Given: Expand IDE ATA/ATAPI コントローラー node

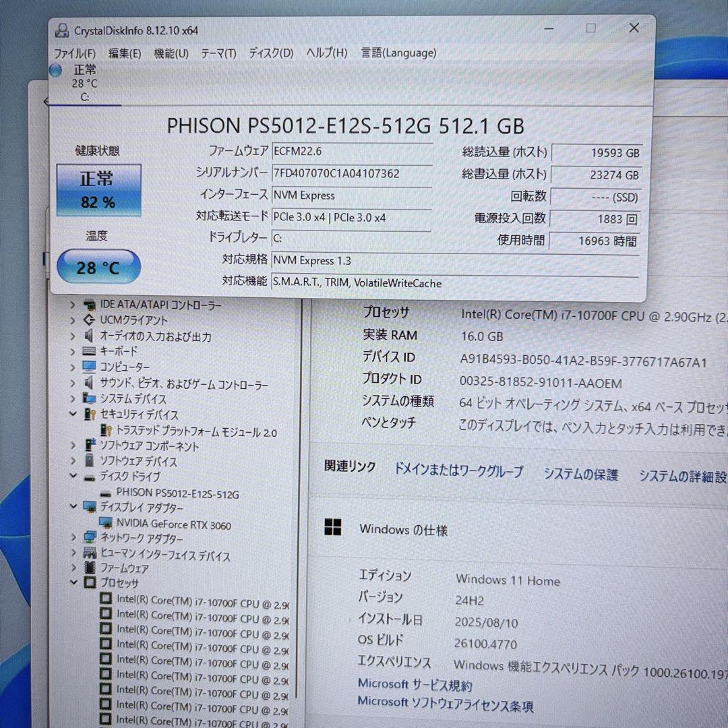Looking at the screenshot, I should [73, 305].
